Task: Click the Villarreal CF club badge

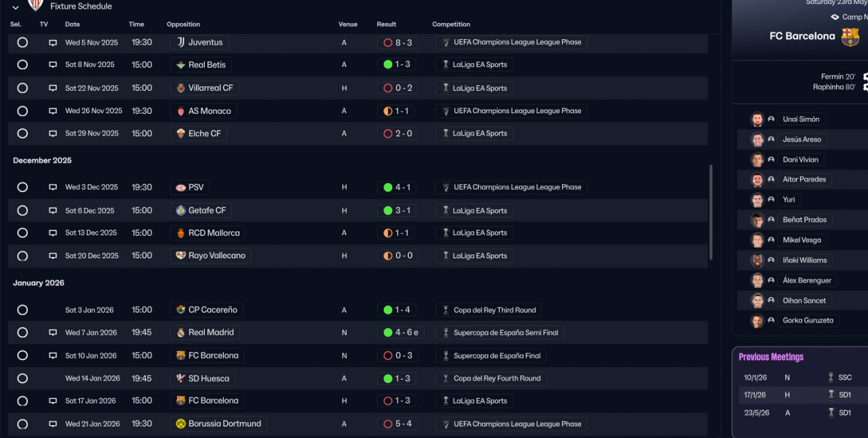Action: click(x=180, y=88)
